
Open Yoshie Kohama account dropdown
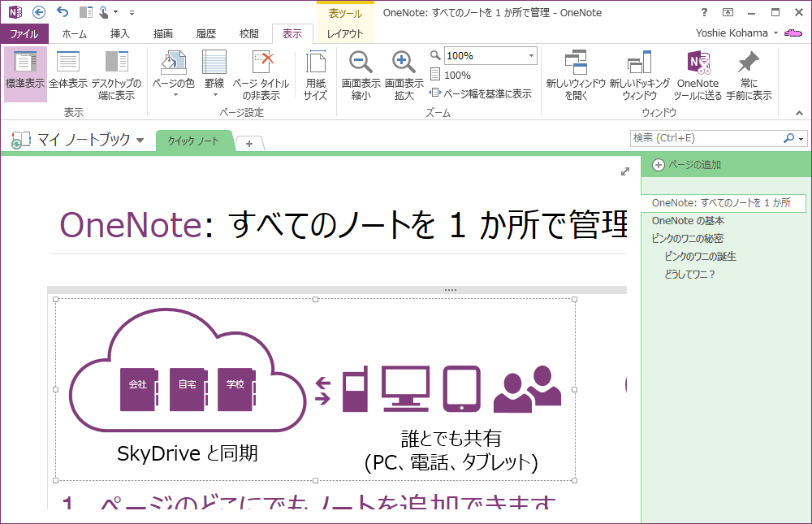click(737, 33)
